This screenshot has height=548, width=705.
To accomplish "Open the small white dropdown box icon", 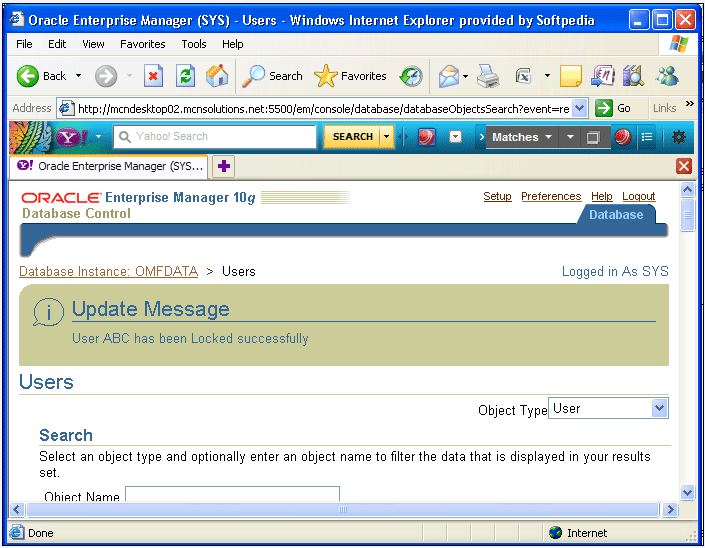I will point(455,137).
